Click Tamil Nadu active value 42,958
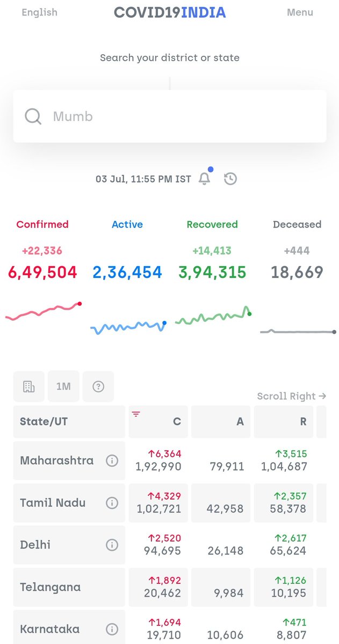 (225, 509)
